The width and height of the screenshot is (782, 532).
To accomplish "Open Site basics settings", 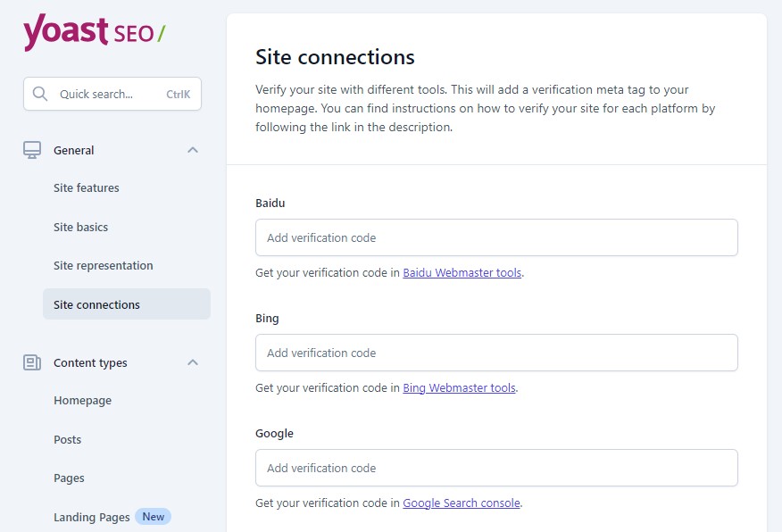I will 81,227.
